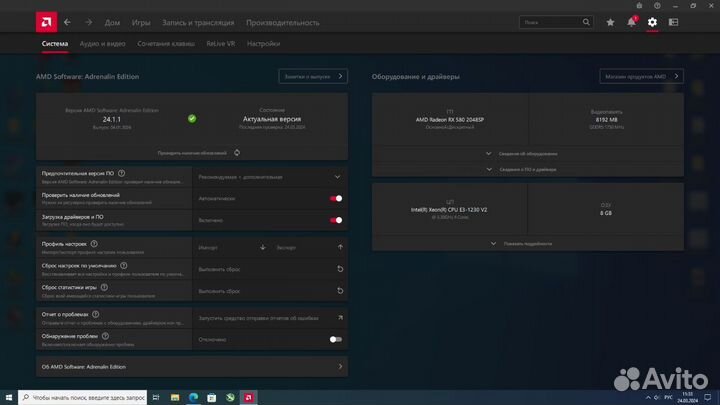Open the Игры tab
The height and width of the screenshot is (405, 720).
tap(141, 22)
